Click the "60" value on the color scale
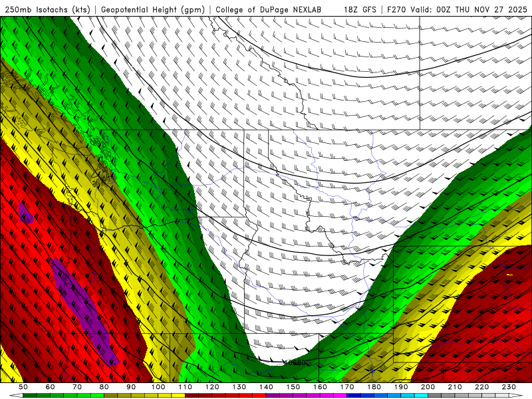 pyautogui.click(x=50, y=387)
